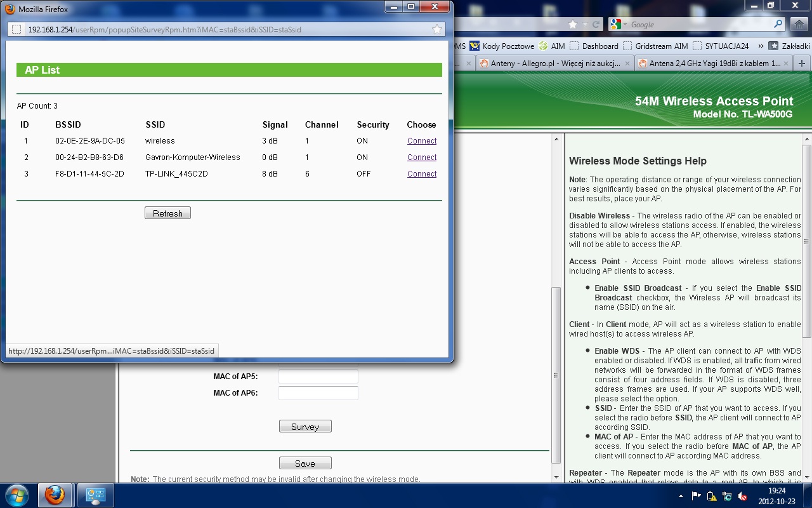Viewport: 812px width, 508px height.
Task: Click the Survey button
Action: [305, 427]
